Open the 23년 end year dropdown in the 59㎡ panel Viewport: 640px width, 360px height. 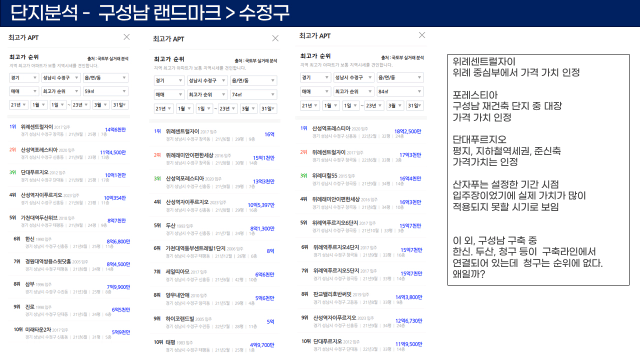(80, 105)
